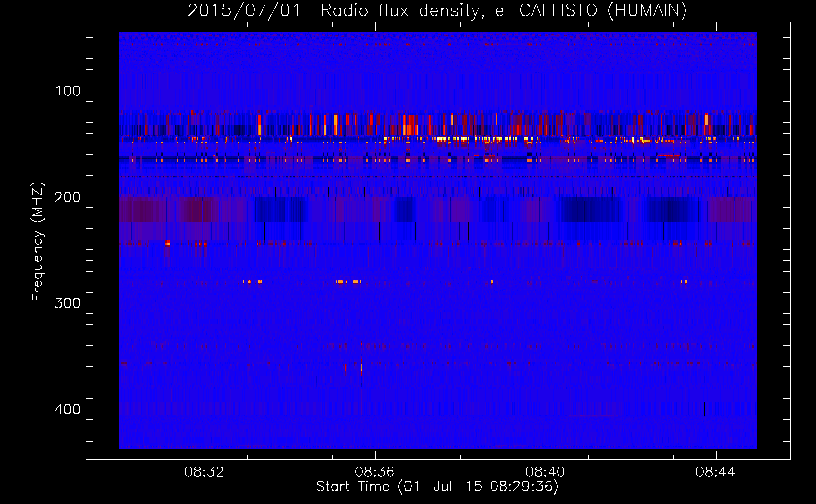Click the 300 frequency tick label

pyautogui.click(x=68, y=303)
